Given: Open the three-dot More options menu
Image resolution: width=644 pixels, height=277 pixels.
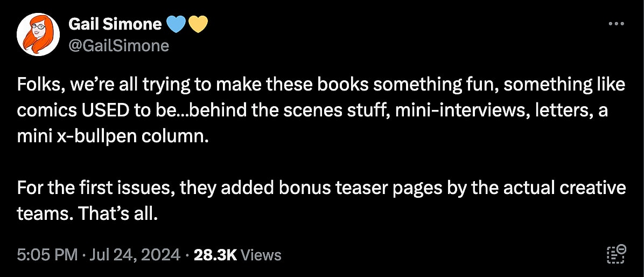Looking at the screenshot, I should (x=616, y=24).
